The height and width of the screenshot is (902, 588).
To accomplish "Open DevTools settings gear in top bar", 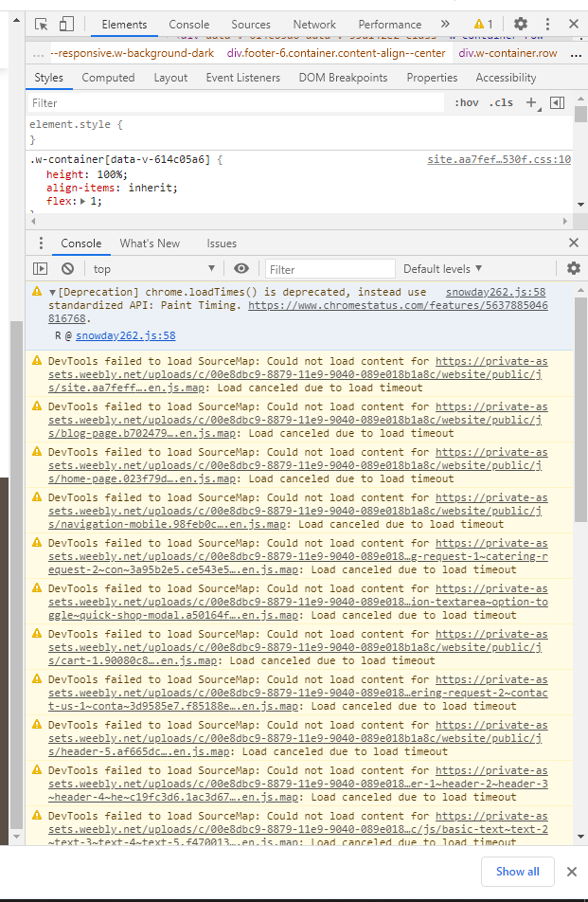I will [521, 24].
